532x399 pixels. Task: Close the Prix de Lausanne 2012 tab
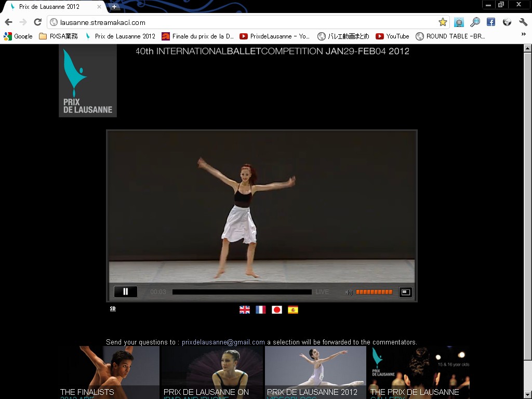99,6
